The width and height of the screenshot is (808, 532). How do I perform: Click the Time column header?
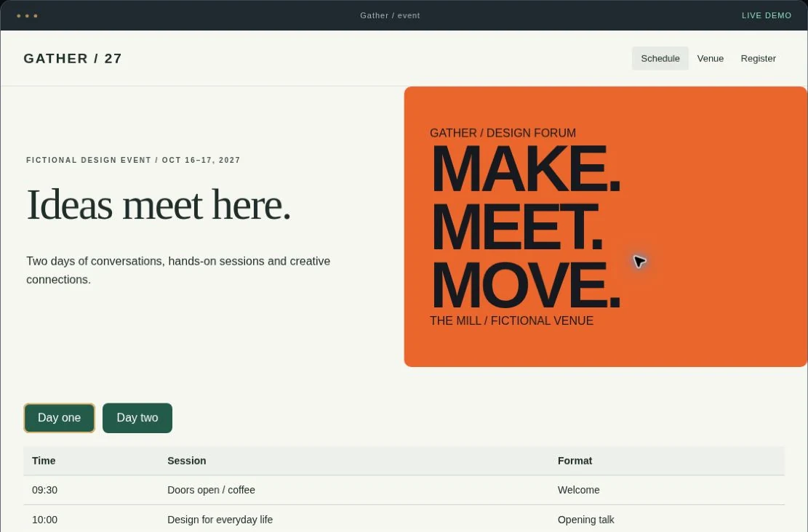[x=44, y=461]
